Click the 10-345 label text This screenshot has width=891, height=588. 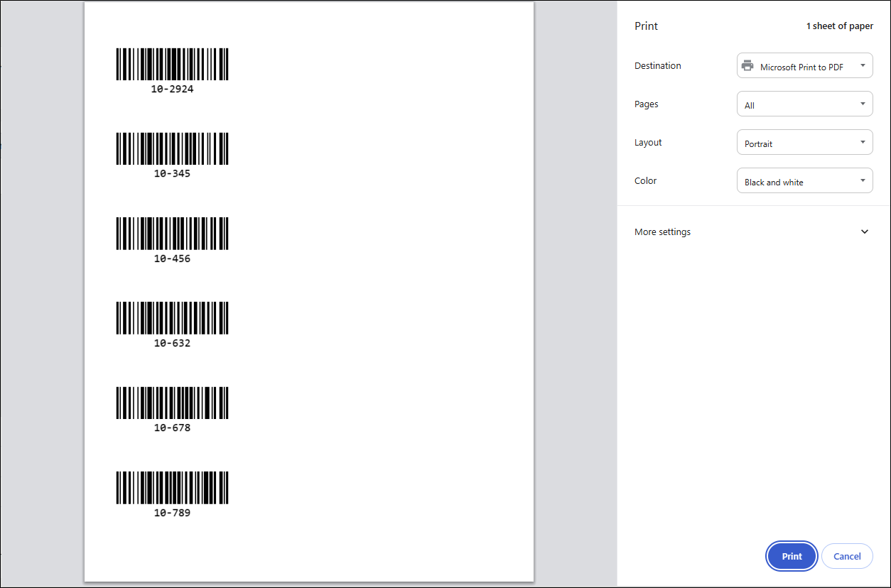point(172,173)
